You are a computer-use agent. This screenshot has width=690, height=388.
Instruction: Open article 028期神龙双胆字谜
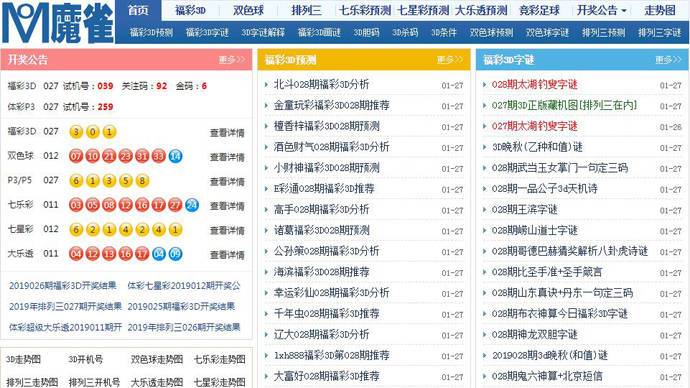[x=534, y=334]
